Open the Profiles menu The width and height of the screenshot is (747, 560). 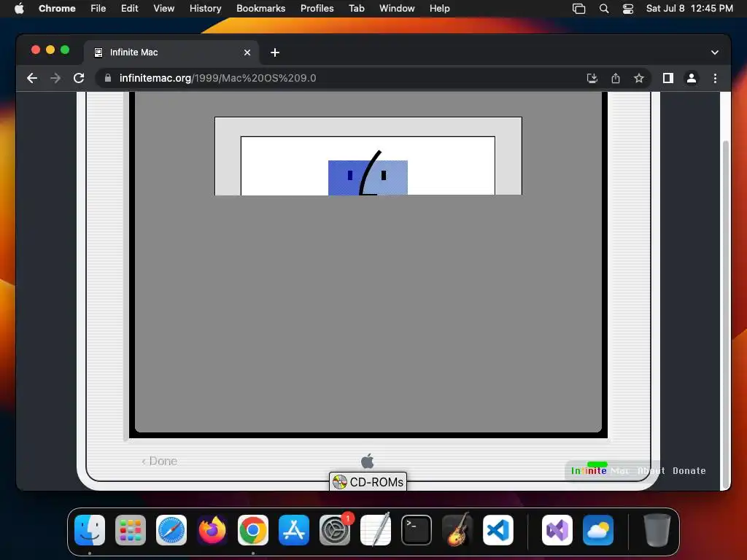pyautogui.click(x=317, y=8)
